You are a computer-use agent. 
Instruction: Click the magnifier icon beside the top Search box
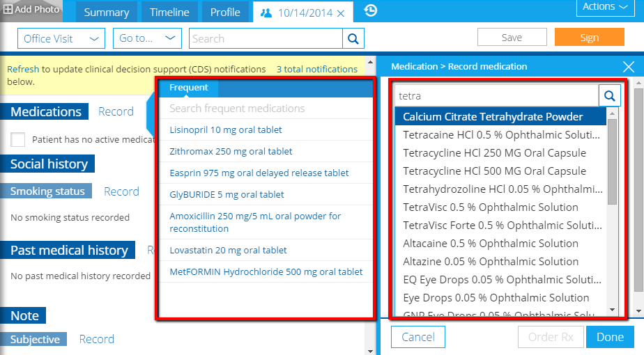[x=353, y=38]
